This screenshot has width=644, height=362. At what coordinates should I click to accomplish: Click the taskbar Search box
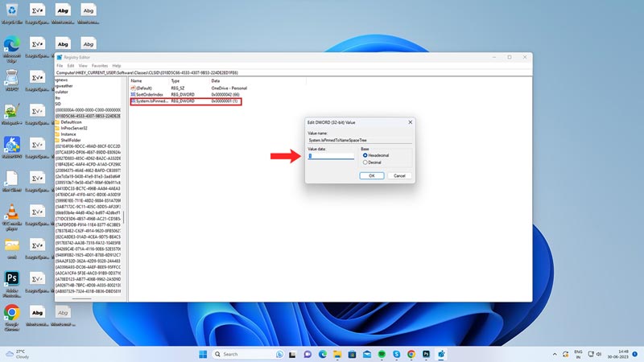248,354
